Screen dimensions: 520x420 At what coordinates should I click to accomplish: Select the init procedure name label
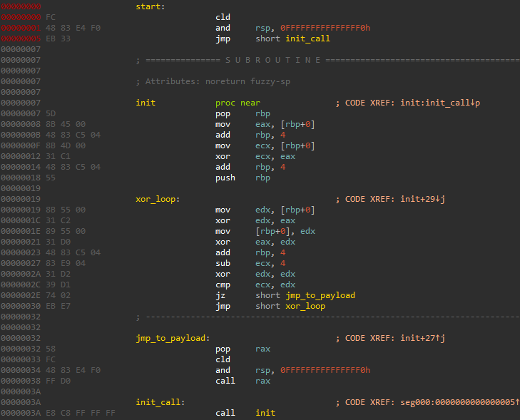146,103
